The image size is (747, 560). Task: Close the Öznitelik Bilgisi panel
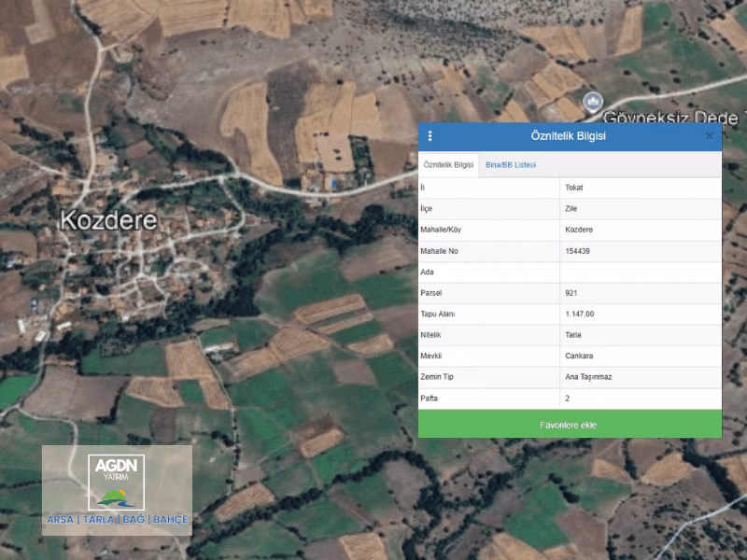click(710, 136)
